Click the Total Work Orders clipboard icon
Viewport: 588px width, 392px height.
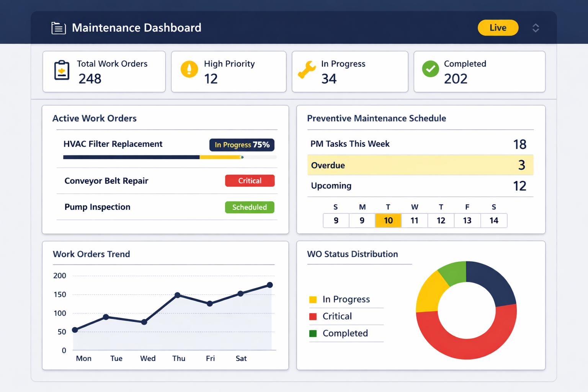tap(62, 70)
